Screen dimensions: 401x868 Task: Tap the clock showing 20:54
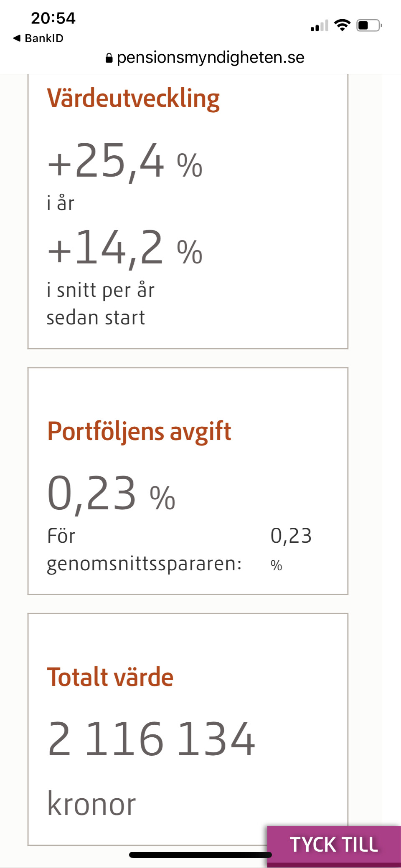tap(53, 18)
